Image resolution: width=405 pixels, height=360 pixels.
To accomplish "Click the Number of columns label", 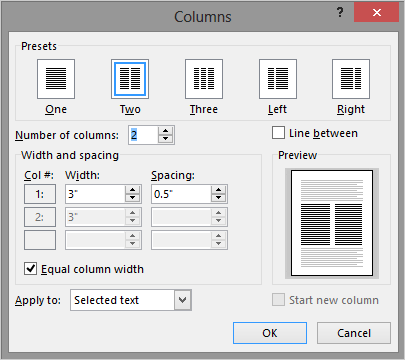I will pyautogui.click(x=67, y=135).
